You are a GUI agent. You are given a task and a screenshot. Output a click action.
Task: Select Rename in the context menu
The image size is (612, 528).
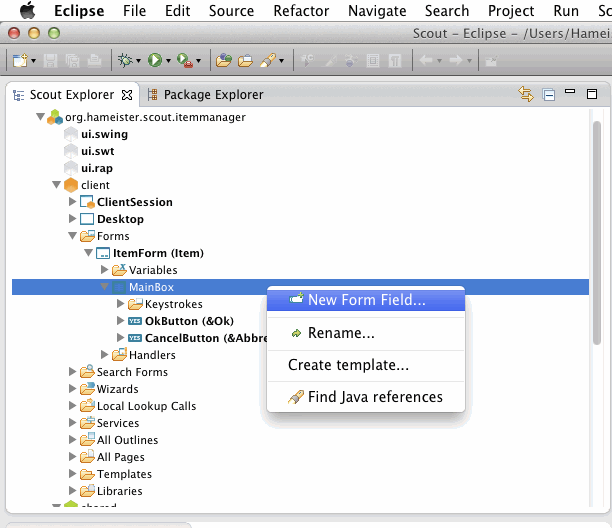(341, 333)
